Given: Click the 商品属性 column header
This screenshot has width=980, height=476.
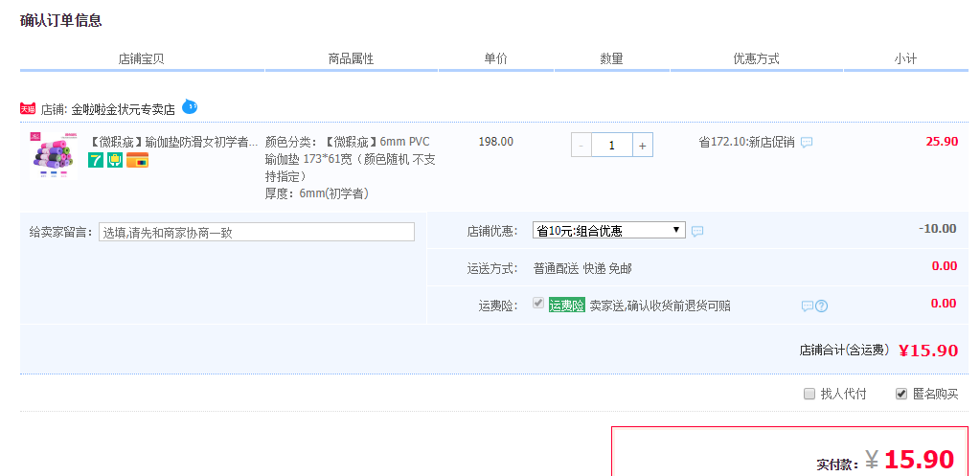Looking at the screenshot, I should [352, 59].
